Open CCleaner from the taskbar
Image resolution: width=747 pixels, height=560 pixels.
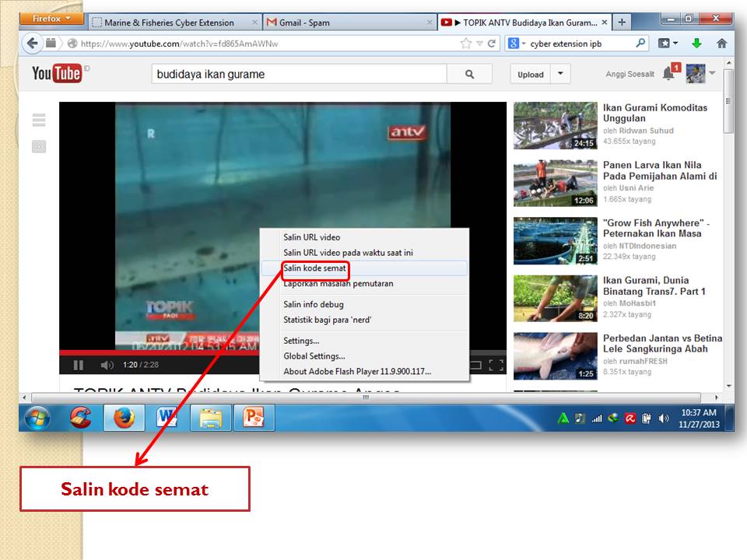[x=80, y=418]
